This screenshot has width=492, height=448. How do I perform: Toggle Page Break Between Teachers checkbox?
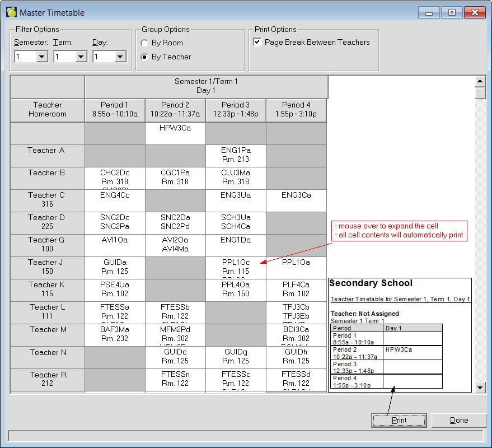tap(257, 42)
